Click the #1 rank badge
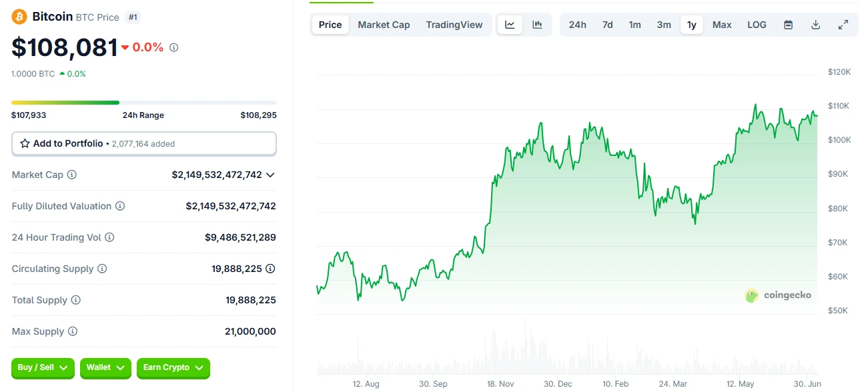This screenshot has width=868, height=392. (x=133, y=17)
